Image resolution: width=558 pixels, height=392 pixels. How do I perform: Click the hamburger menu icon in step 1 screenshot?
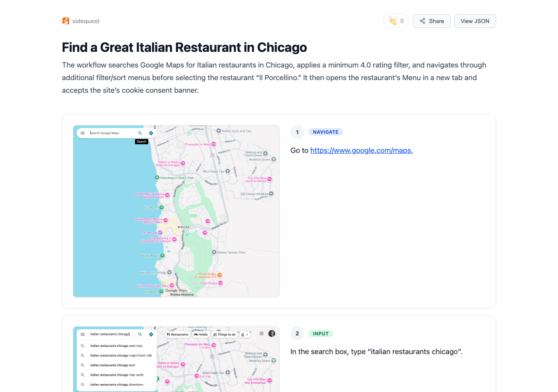click(83, 133)
